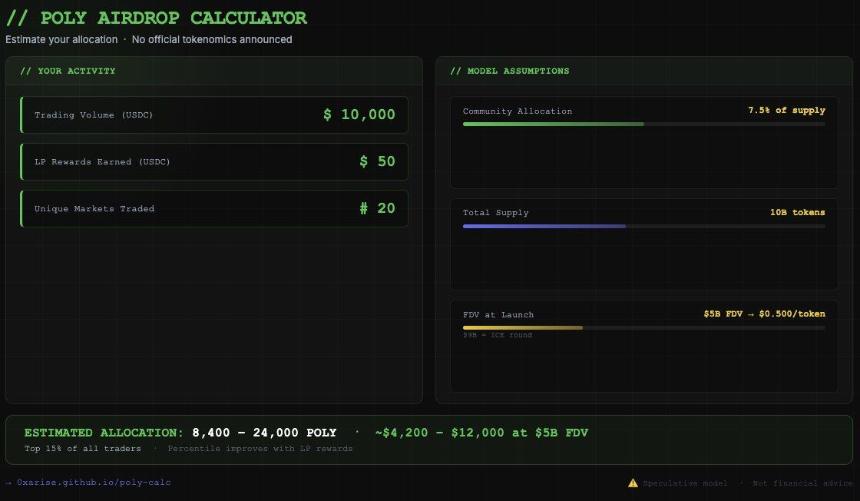Click the 'ESTIMATED ALLOCATION:' label

click(x=104, y=432)
